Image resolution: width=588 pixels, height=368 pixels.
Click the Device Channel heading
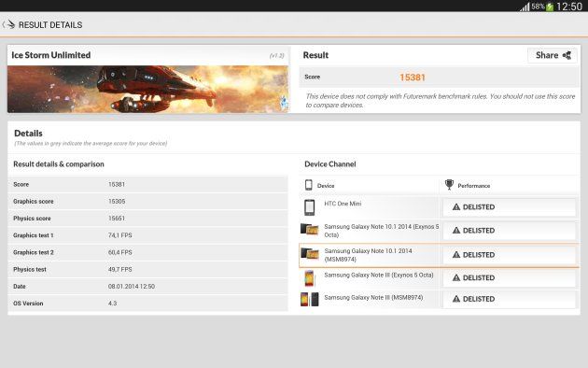coord(330,164)
